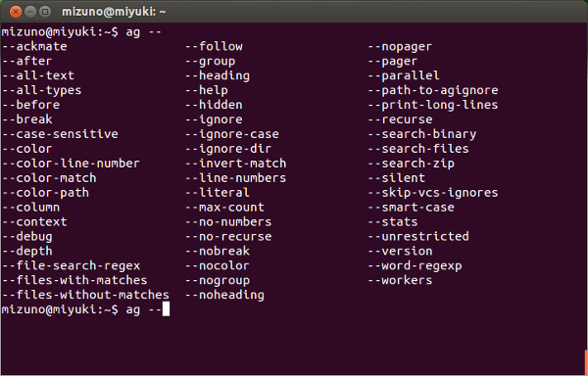Click the --path-to-agignore option text
This screenshot has width=588, height=376.
tap(433, 90)
